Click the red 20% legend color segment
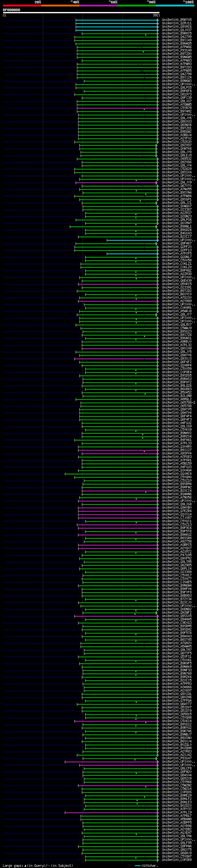Screen dimensions: 197x868 click(x=22, y=6)
